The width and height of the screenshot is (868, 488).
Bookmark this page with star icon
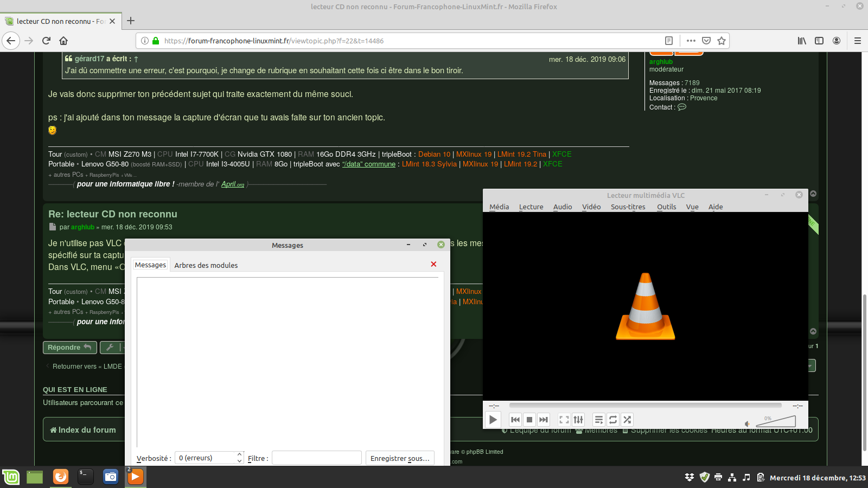coord(722,41)
